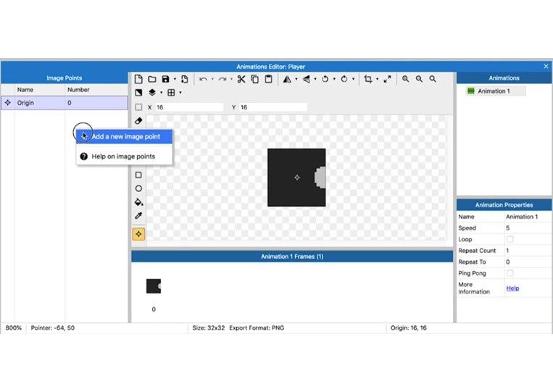The image size is (553, 392).
Task: Select the Rectangle tool
Action: 138,175
